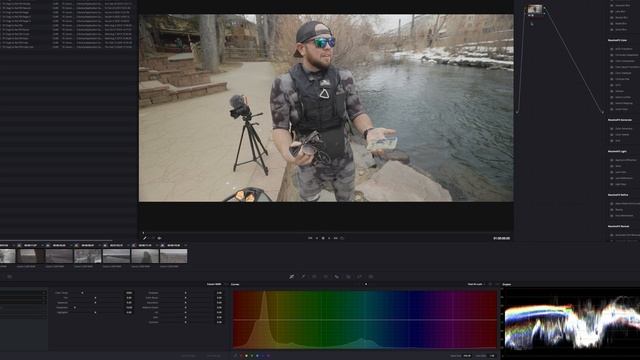Click the hue curve editor graph
The image size is (640, 360).
[365, 320]
